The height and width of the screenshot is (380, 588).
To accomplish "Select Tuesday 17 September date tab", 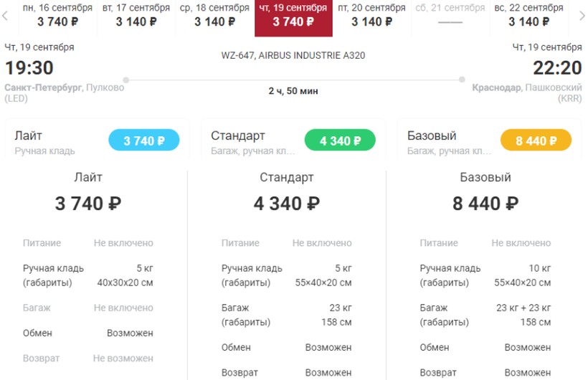I will tap(136, 16).
